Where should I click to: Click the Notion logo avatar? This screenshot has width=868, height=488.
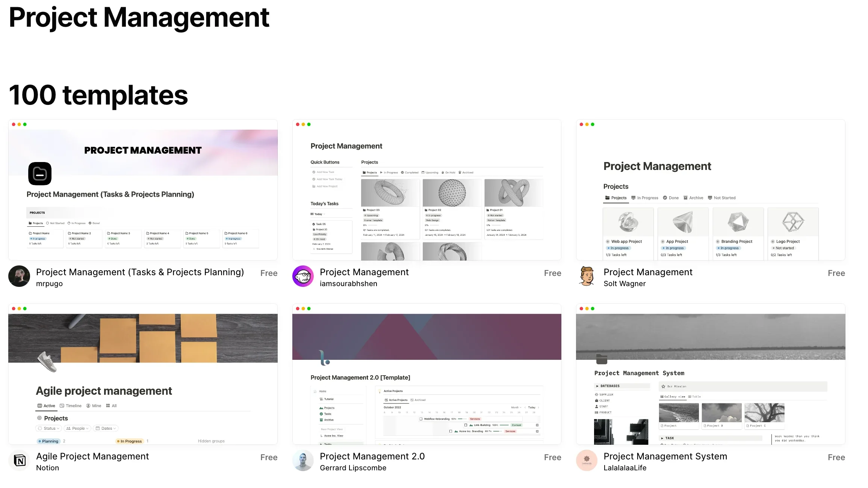tap(19, 461)
